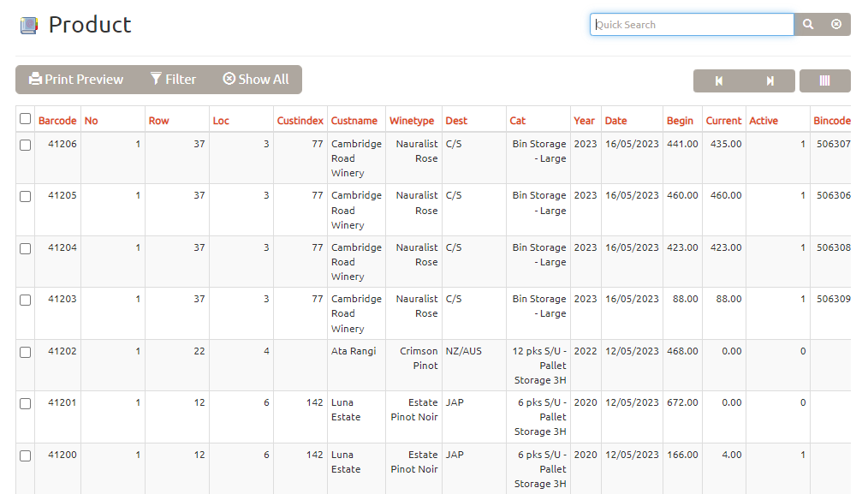The height and width of the screenshot is (494, 868).
Task: Click bincode 506306
Action: 833,195
